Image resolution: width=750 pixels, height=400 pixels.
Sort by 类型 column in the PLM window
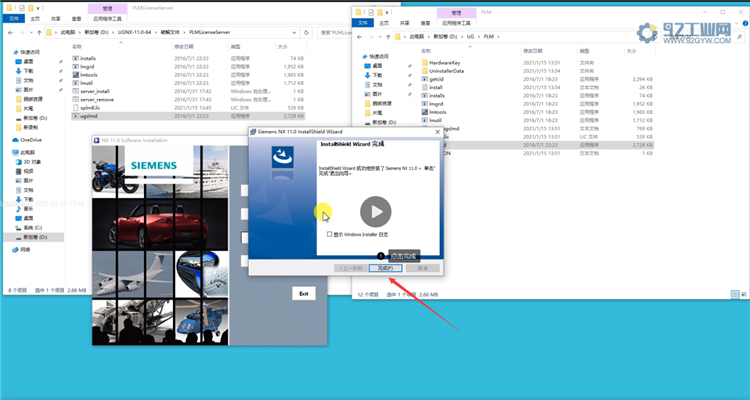(585, 51)
